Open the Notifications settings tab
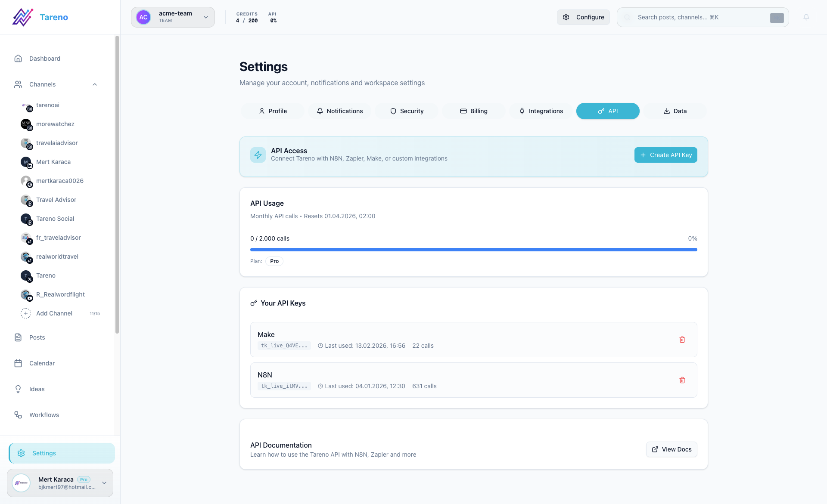The width and height of the screenshot is (827, 504). coord(340,111)
